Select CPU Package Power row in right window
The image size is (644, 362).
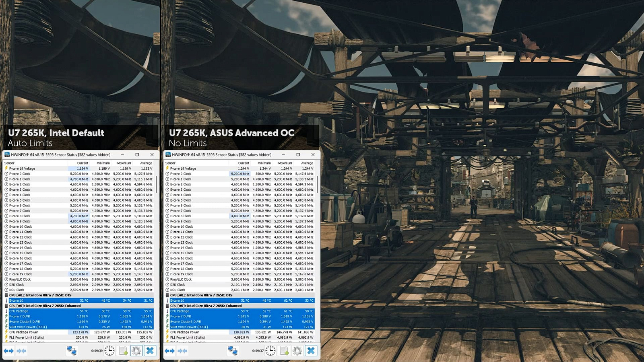pos(239,332)
